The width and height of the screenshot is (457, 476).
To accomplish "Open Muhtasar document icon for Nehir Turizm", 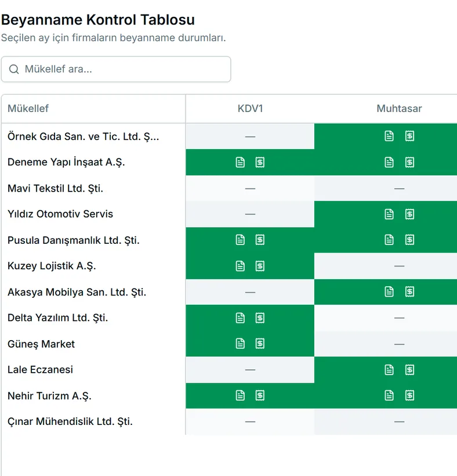I will pyautogui.click(x=389, y=395).
